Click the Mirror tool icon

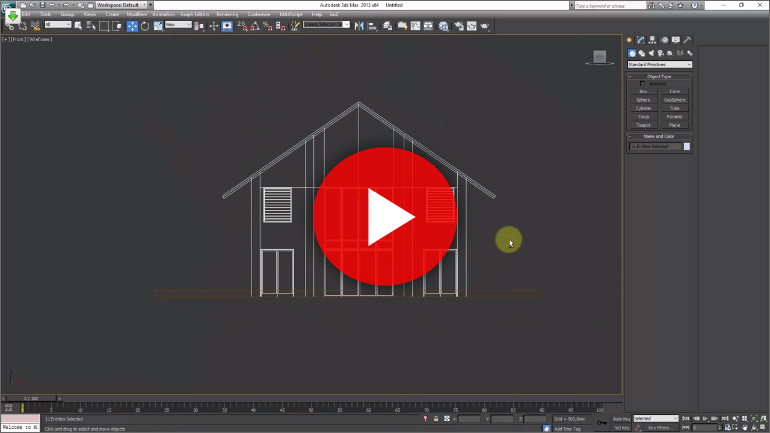click(x=359, y=26)
